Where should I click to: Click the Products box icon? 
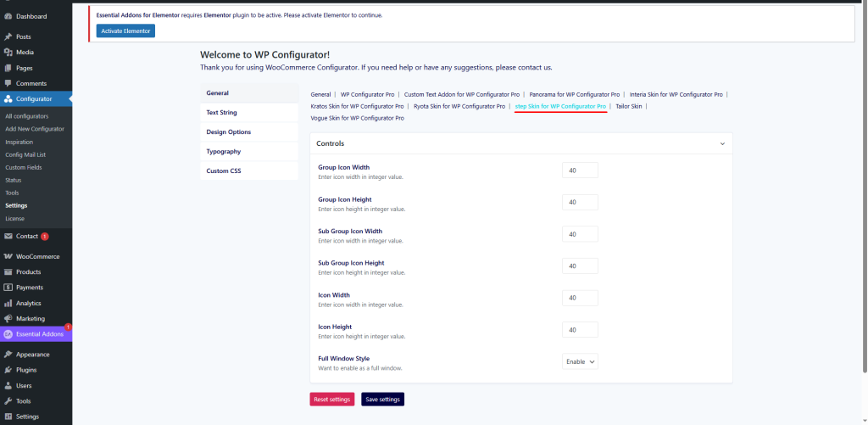8,272
